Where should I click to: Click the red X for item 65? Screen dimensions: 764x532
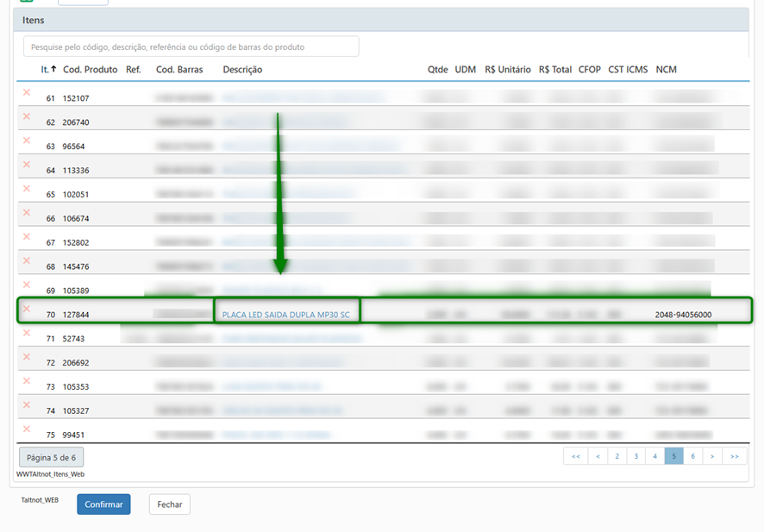[27, 189]
